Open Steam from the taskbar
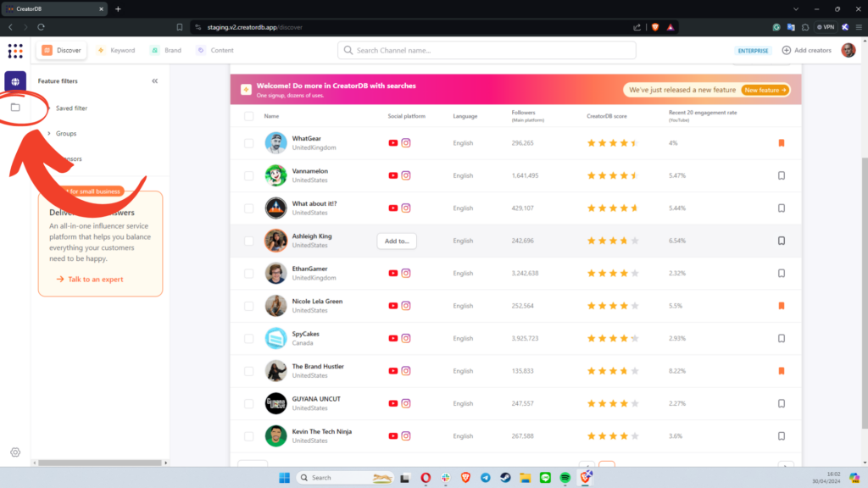 coord(505,478)
